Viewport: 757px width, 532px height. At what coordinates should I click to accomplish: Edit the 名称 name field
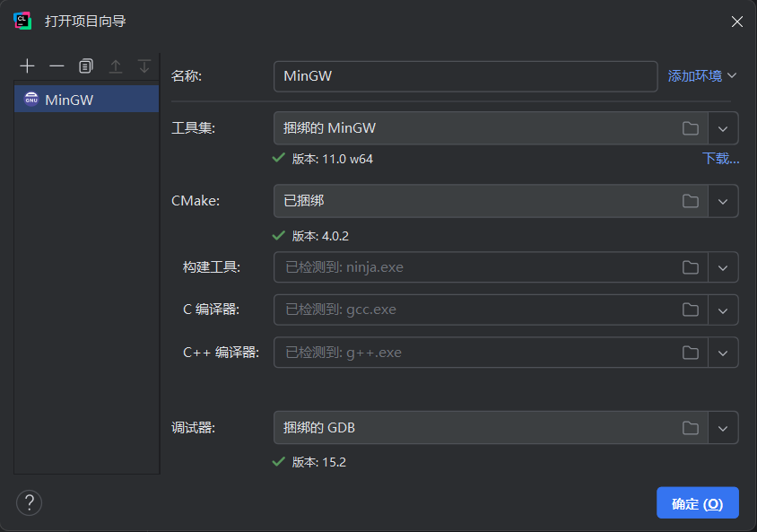click(x=466, y=76)
